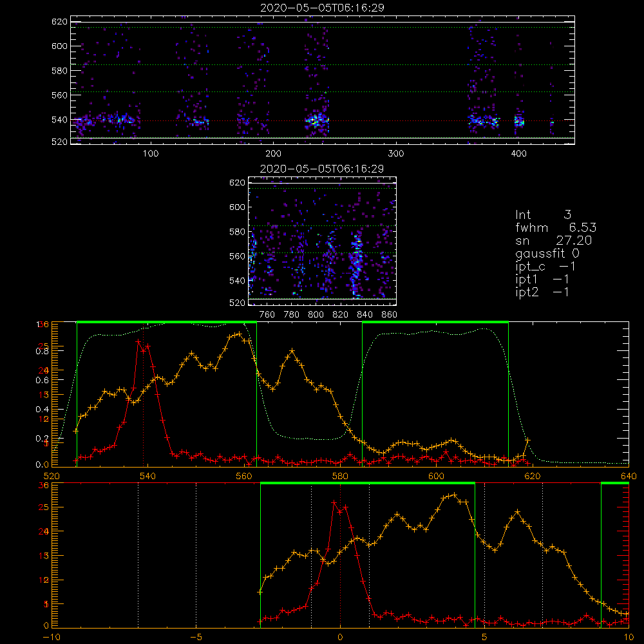Select the 'fwhm 6.53' readout
Image resolution: width=644 pixels, height=644 pixels.
tap(556, 227)
